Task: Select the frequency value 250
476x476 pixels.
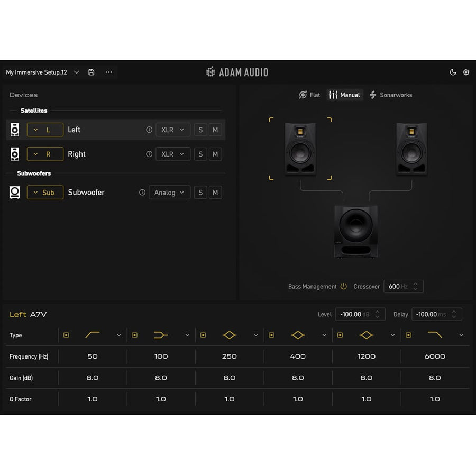Action: tap(229, 356)
